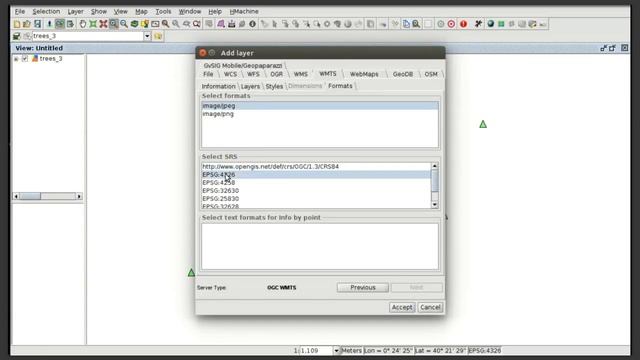Viewport: 640px width, 360px height.
Task: Switch to the WebMaps tab
Action: [364, 74]
